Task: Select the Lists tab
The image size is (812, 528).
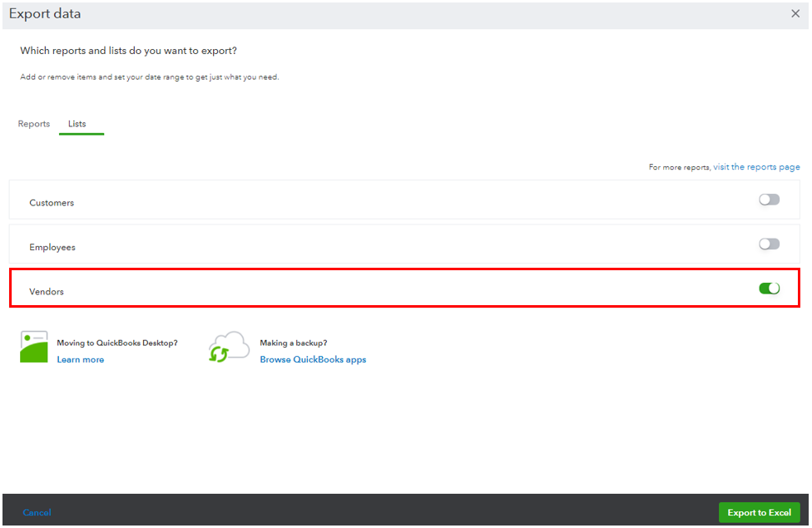Action: pos(77,124)
